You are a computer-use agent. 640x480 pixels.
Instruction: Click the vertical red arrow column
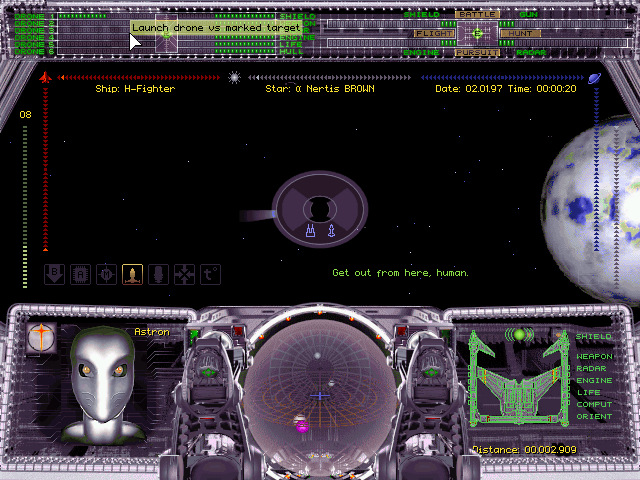pyautogui.click(x=45, y=169)
